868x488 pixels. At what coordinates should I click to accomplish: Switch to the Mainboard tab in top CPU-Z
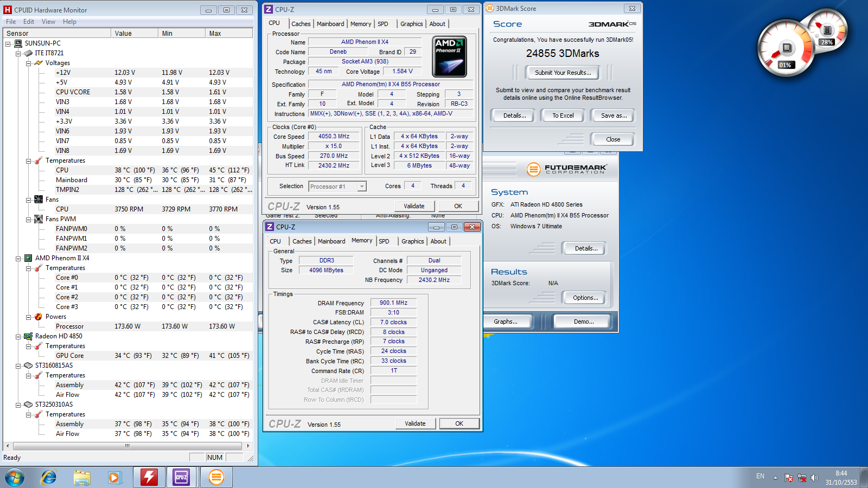pyautogui.click(x=330, y=24)
